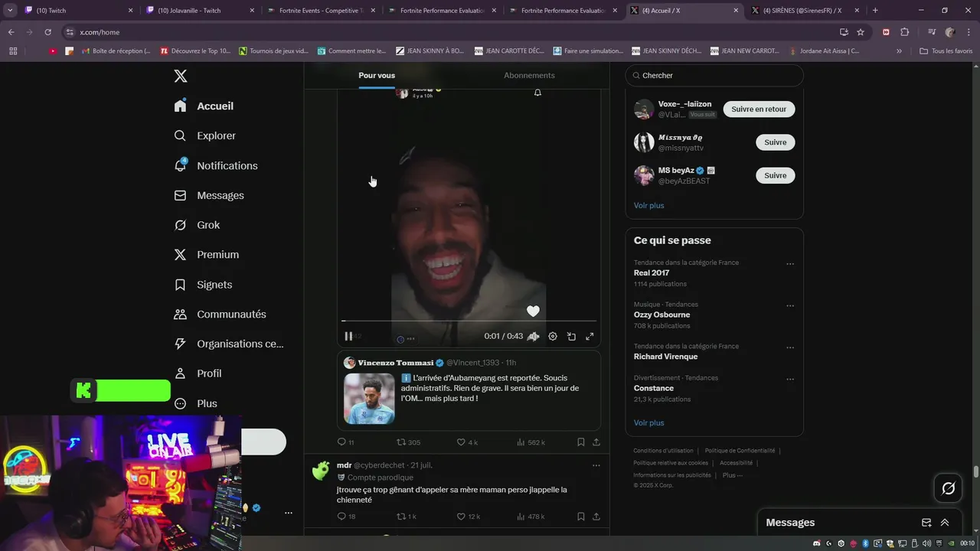The image size is (980, 551).
Task: Open Organisations certifiées page
Action: tap(229, 344)
